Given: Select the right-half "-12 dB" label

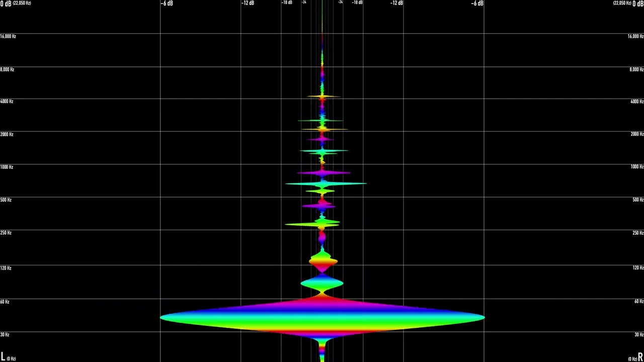Looking at the screenshot, I should tap(396, 3).
